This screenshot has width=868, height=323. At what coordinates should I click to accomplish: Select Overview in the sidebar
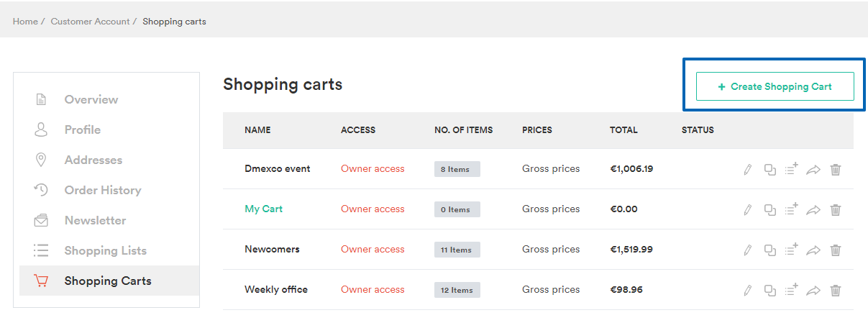pyautogui.click(x=91, y=99)
